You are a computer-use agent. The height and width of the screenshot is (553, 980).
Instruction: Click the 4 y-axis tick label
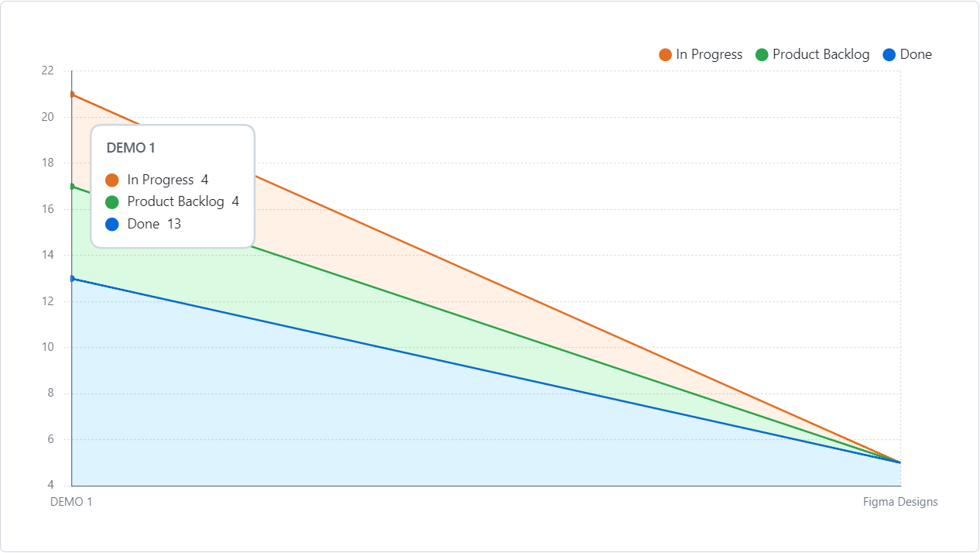[51, 486]
